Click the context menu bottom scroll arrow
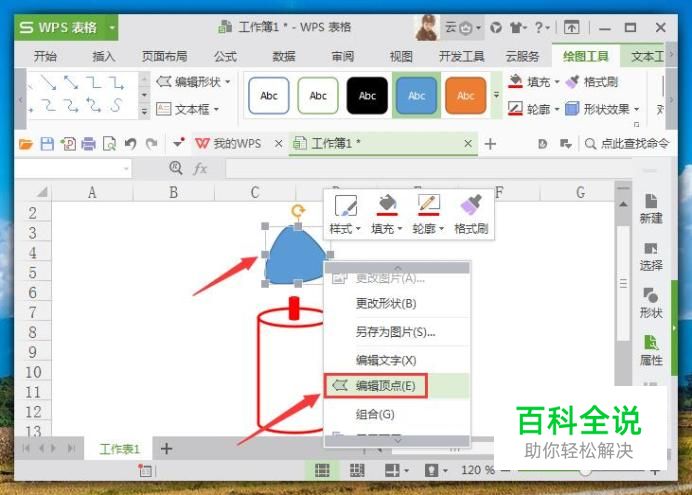Screen dimensions: 692x495 [397, 440]
